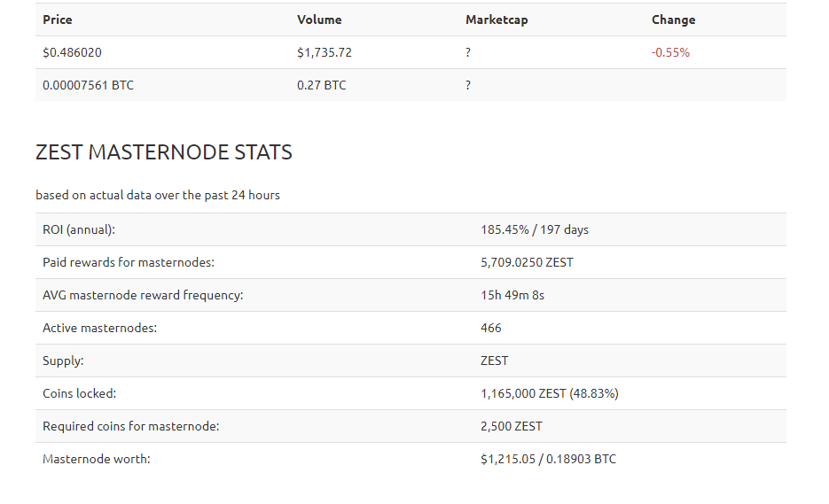Click the Price column header
829x504 pixels.
coord(57,19)
